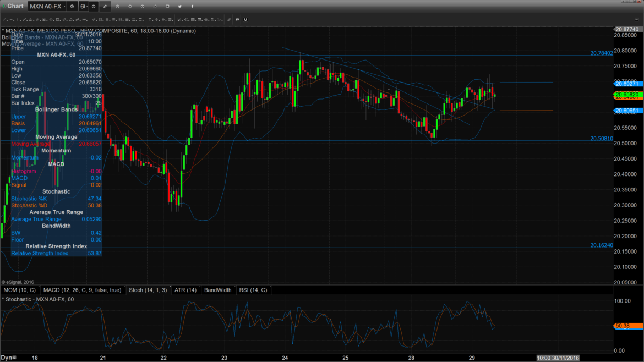Click the Bollinger 'Basis' 20.64961 row

coord(56,124)
